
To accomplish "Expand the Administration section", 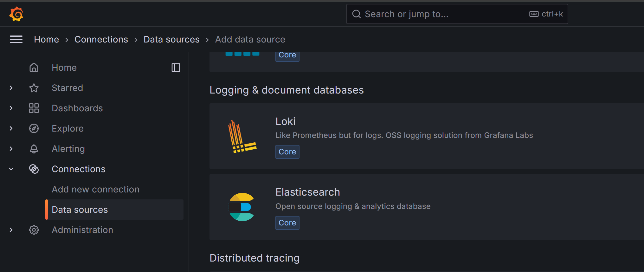I will point(11,230).
